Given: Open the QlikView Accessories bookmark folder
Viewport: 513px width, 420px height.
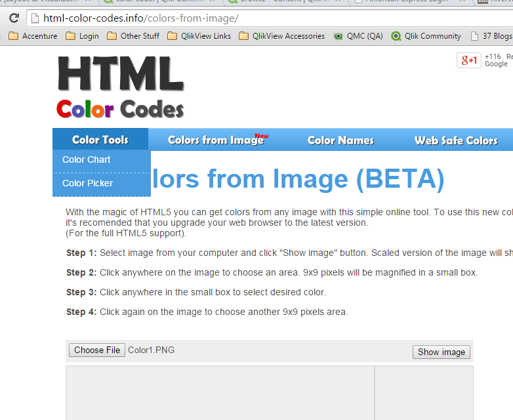Looking at the screenshot, I should click(x=281, y=36).
